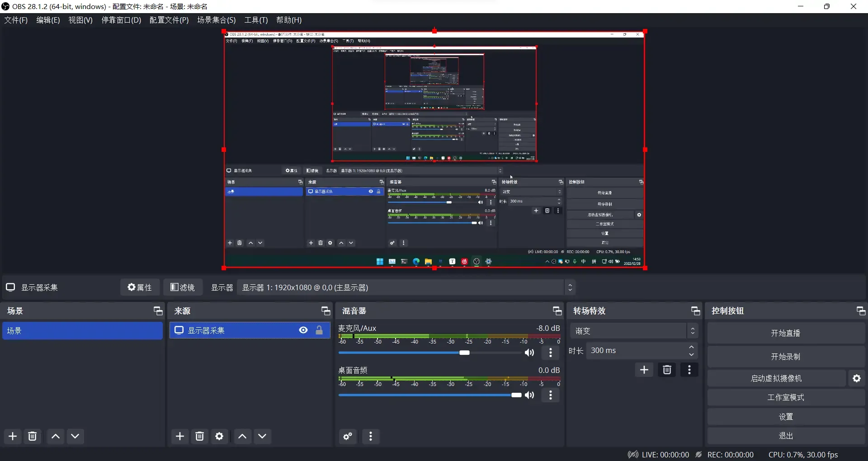Select the 场景 scene item
Screen dimensions: 868x461
tap(82, 330)
